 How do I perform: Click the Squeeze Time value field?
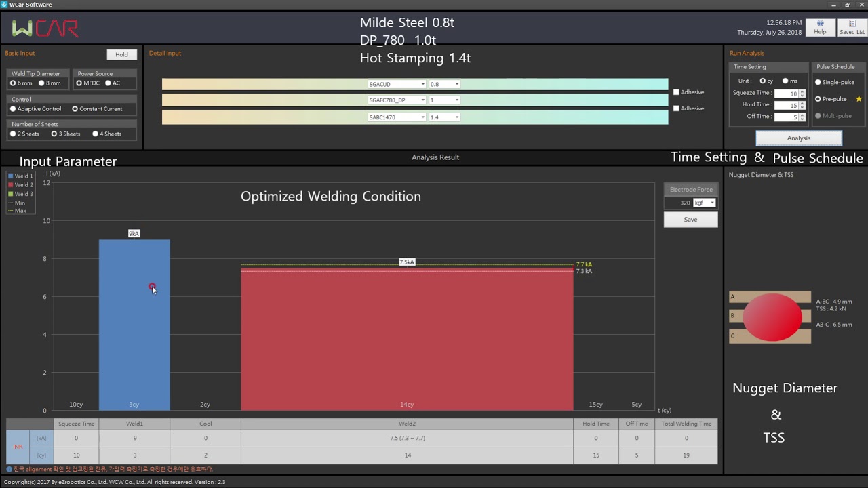[787, 94]
